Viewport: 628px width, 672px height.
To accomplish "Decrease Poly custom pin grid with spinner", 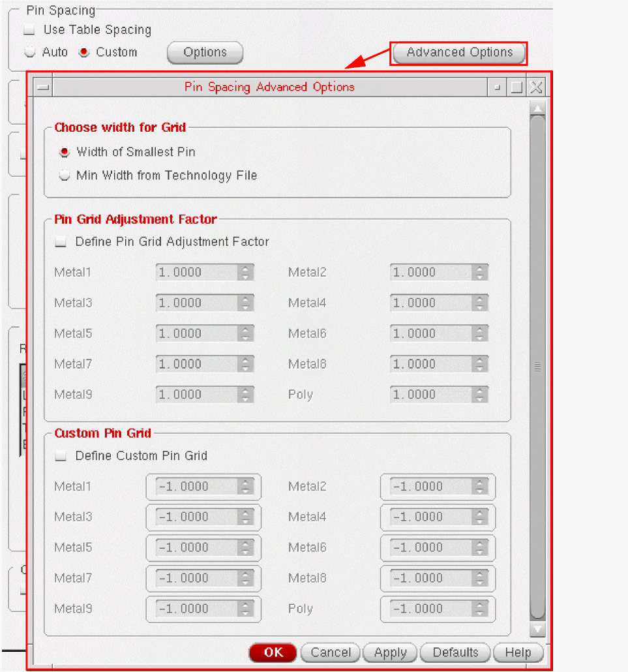I will point(480,613).
